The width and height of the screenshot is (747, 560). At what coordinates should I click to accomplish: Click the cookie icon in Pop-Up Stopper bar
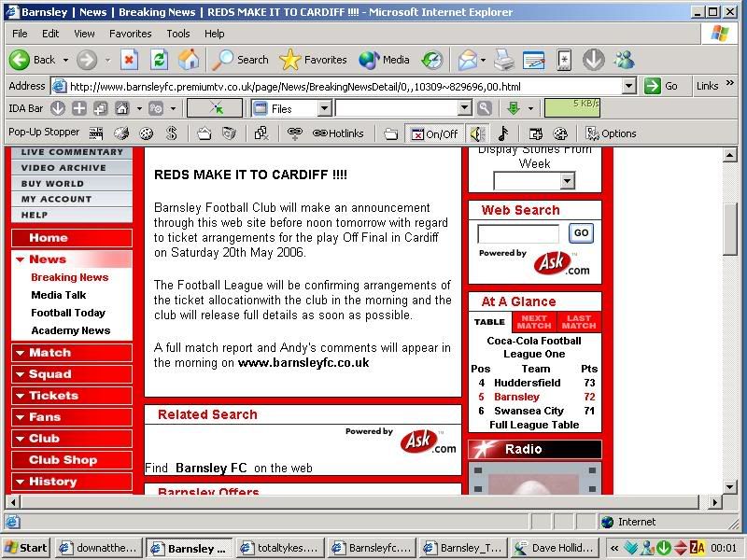tap(147, 133)
